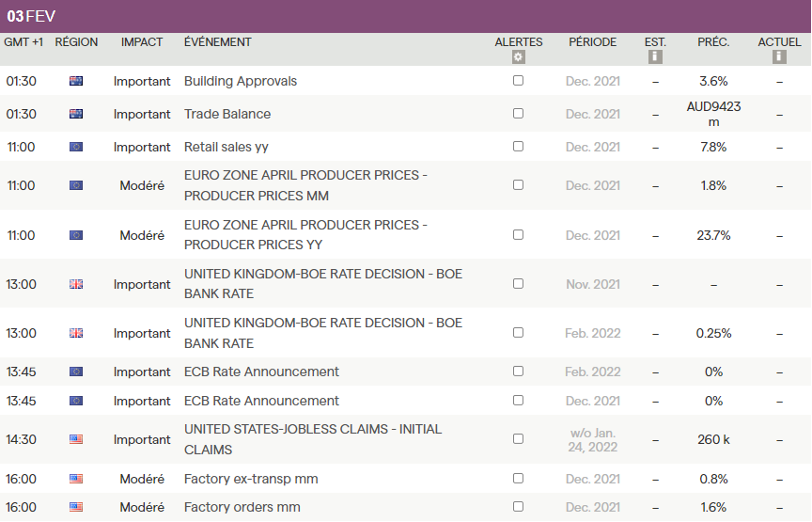This screenshot has height=522, width=812.
Task: Click the UK flag in the Feb. 2022 BOE row
Action: click(76, 333)
